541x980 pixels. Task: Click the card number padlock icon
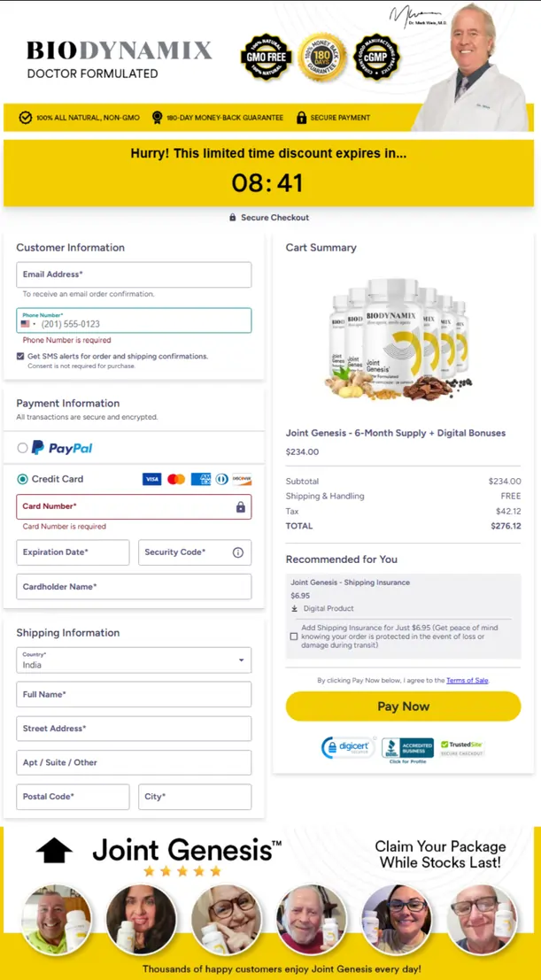point(240,507)
